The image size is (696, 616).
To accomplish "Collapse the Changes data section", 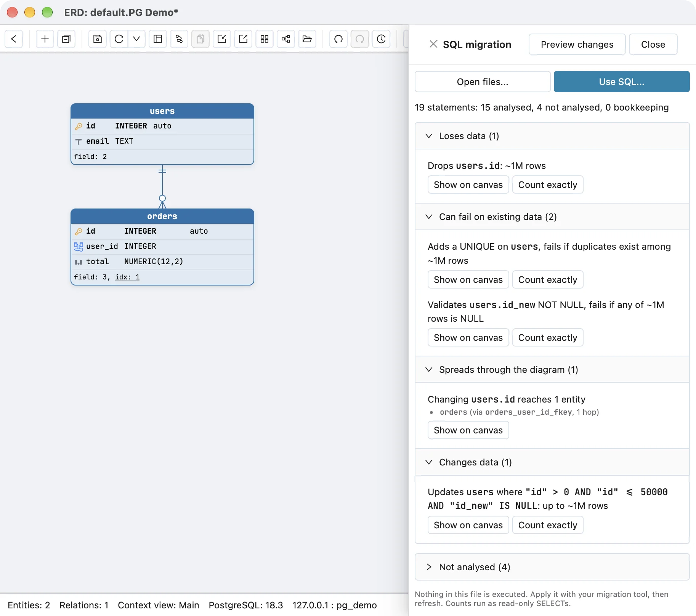I will coord(552,462).
